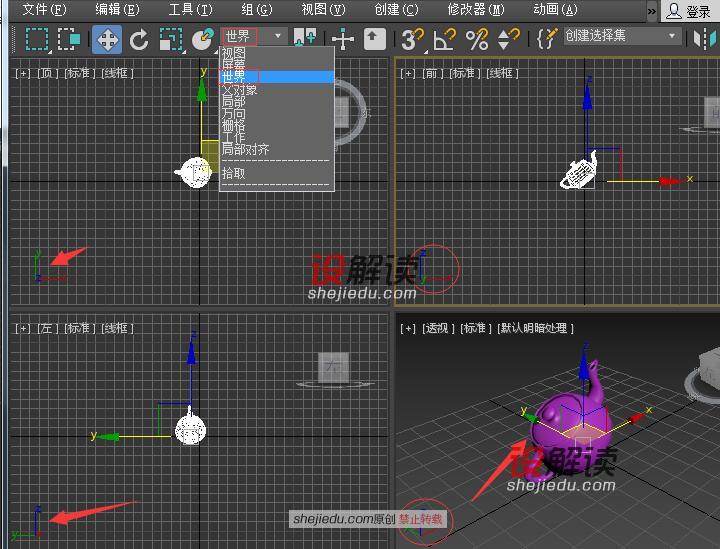
Task: Expand the toolbar overflow » chevron
Action: pyautogui.click(x=652, y=11)
